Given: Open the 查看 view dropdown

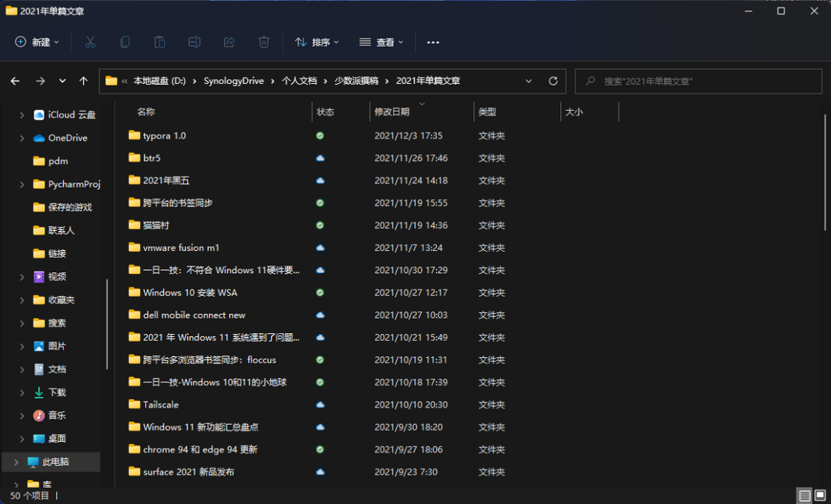Looking at the screenshot, I should click(x=381, y=42).
